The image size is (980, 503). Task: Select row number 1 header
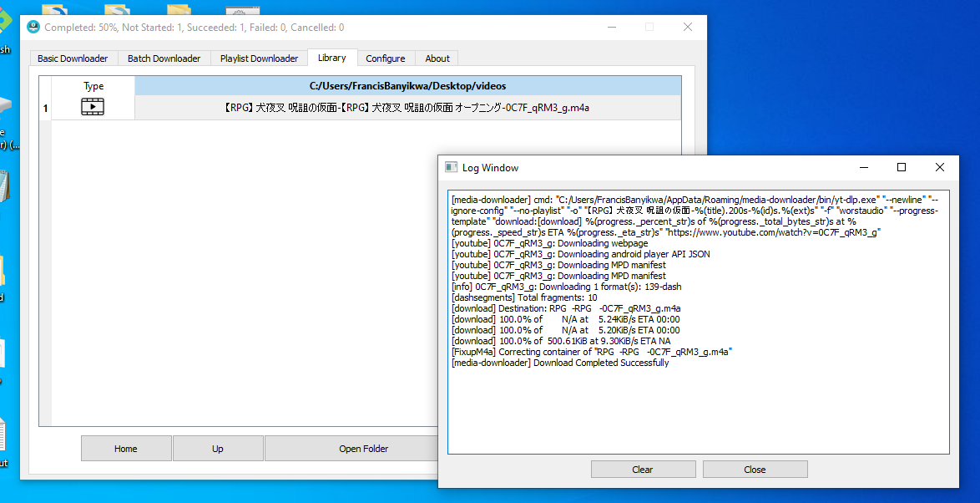coord(45,108)
